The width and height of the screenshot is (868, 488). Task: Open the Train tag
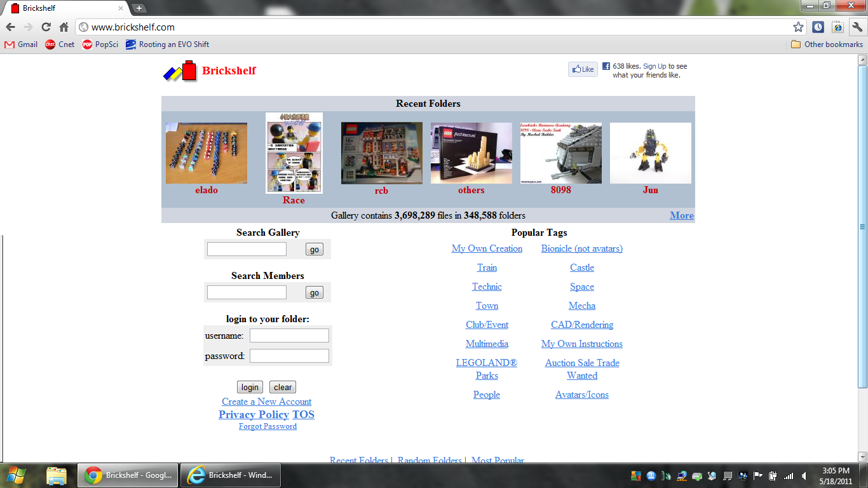487,268
